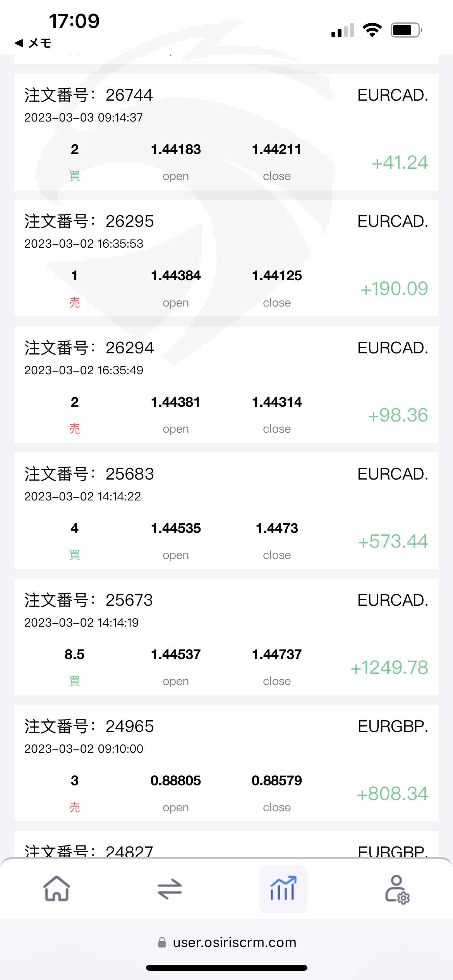Viewport: 453px width, 980px height.
Task: Open the transfer arrows tab
Action: [170, 889]
